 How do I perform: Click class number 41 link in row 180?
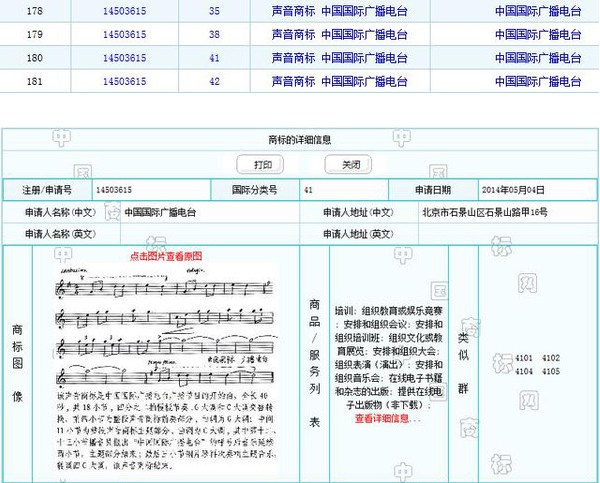(x=214, y=58)
